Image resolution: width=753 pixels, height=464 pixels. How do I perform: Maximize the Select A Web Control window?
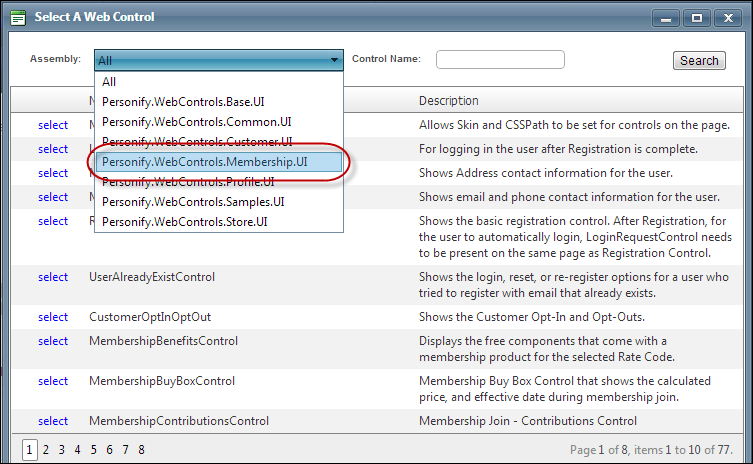[x=697, y=18]
